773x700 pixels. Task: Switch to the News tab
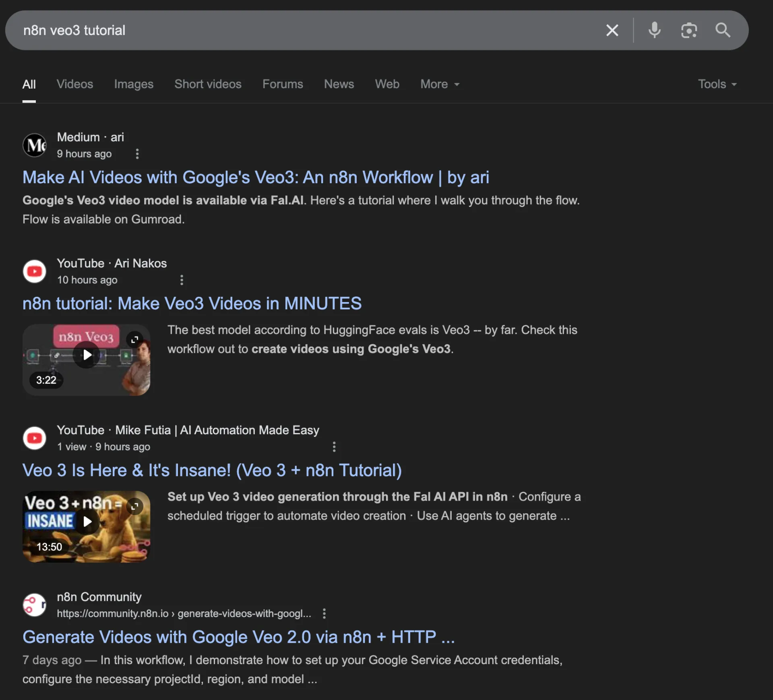339,84
